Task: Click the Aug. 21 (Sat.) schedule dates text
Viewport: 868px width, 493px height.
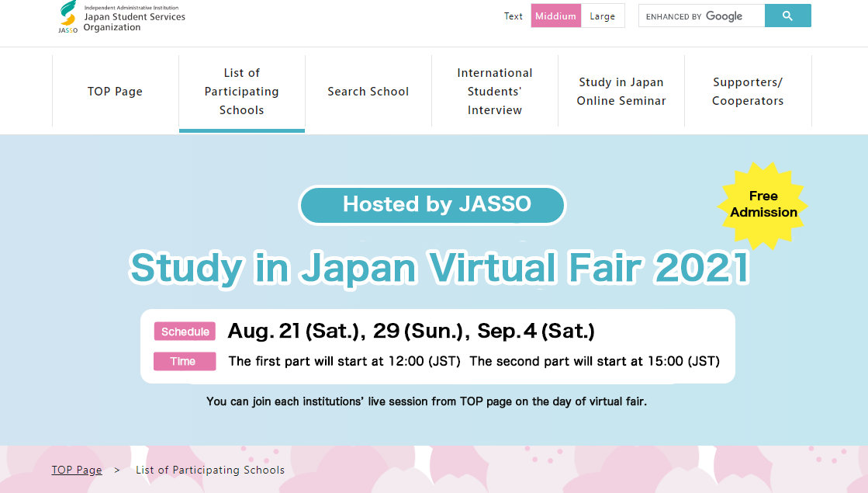Action: (x=411, y=331)
